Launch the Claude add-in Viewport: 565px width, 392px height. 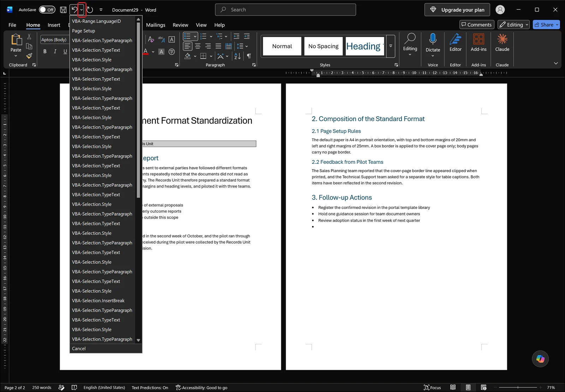point(502,40)
